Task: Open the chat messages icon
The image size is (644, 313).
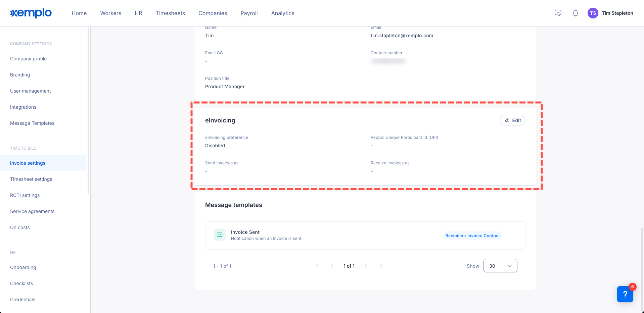Action: (x=558, y=13)
